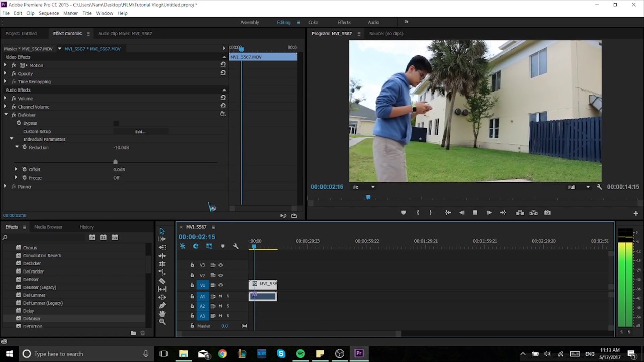Screen dimensions: 644x362
Task: Filter effects by Accelerated Effects icon
Action: pyautogui.click(x=92, y=237)
